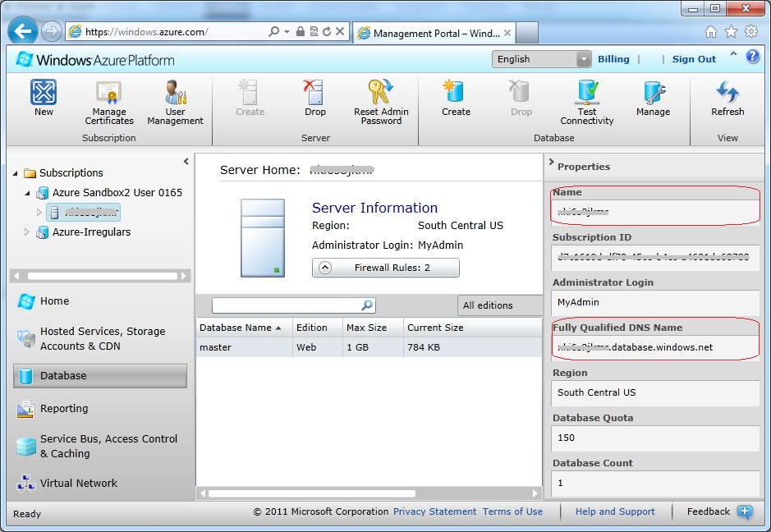The height and width of the screenshot is (532, 771).
Task: Click the Windows Azure Platform logo
Action: point(95,60)
